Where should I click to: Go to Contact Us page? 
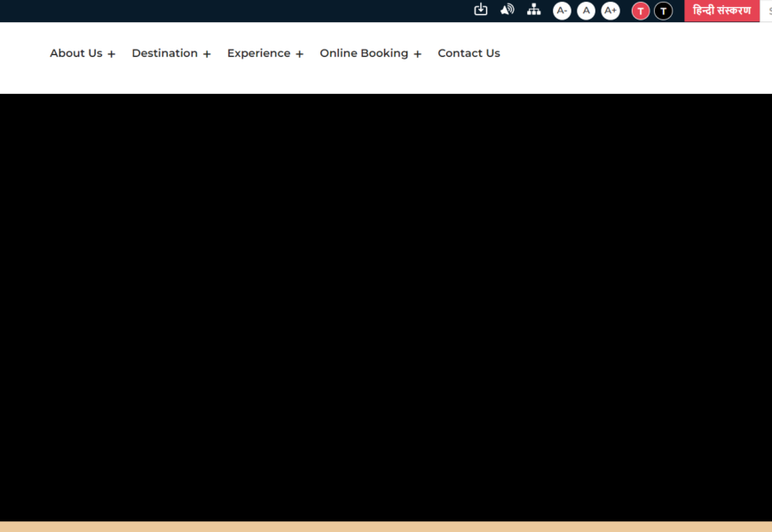pos(469,53)
